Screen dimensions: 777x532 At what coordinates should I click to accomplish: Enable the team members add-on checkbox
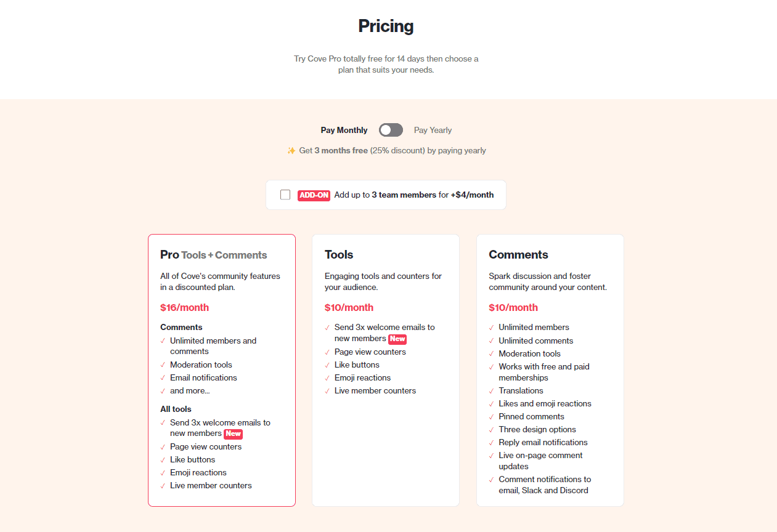click(285, 194)
